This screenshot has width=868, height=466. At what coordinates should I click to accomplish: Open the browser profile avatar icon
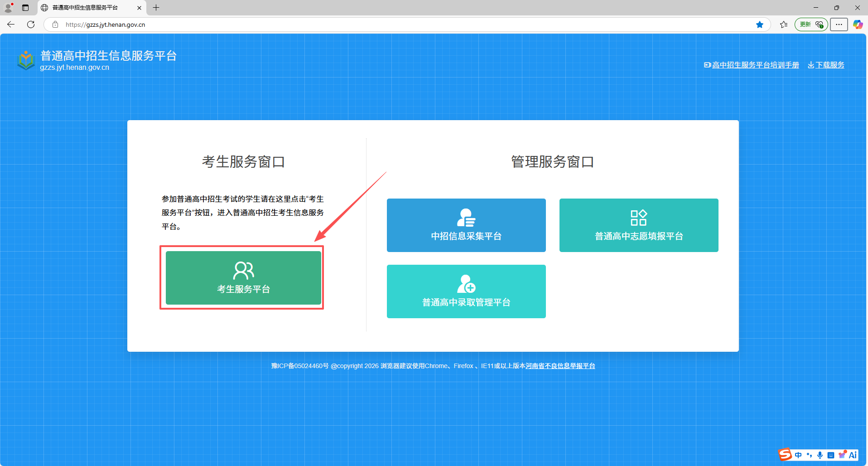(x=8, y=8)
